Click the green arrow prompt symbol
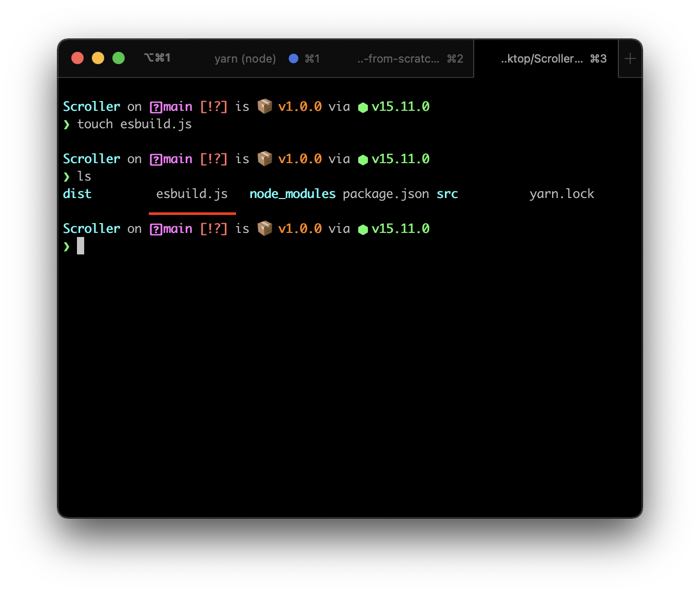 67,246
